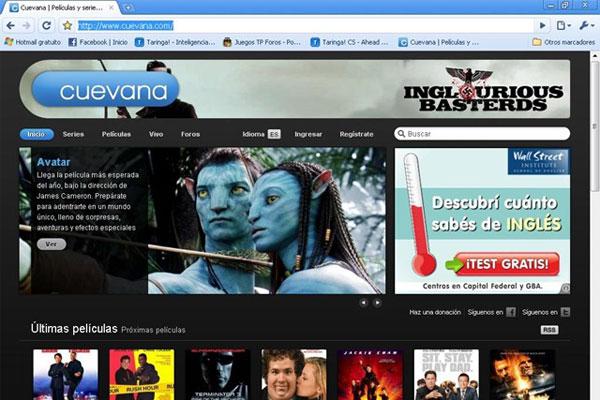
Task: Open the wrench settings menu
Action: point(586,26)
